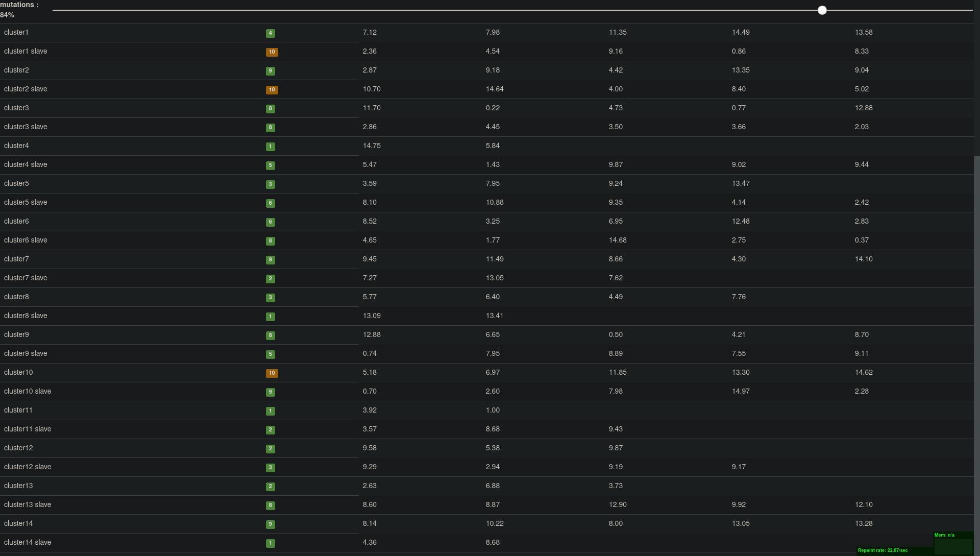
Task: Select the cluster3 row name
Action: pyautogui.click(x=16, y=108)
